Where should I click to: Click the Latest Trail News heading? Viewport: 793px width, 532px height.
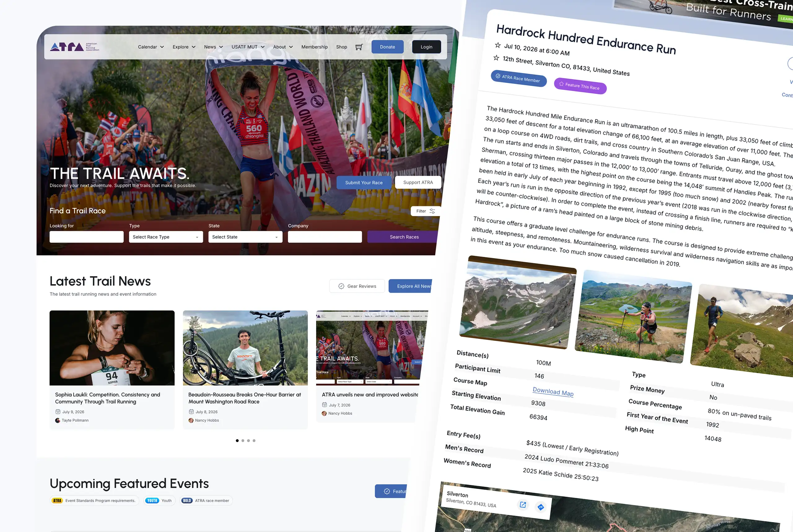click(100, 281)
